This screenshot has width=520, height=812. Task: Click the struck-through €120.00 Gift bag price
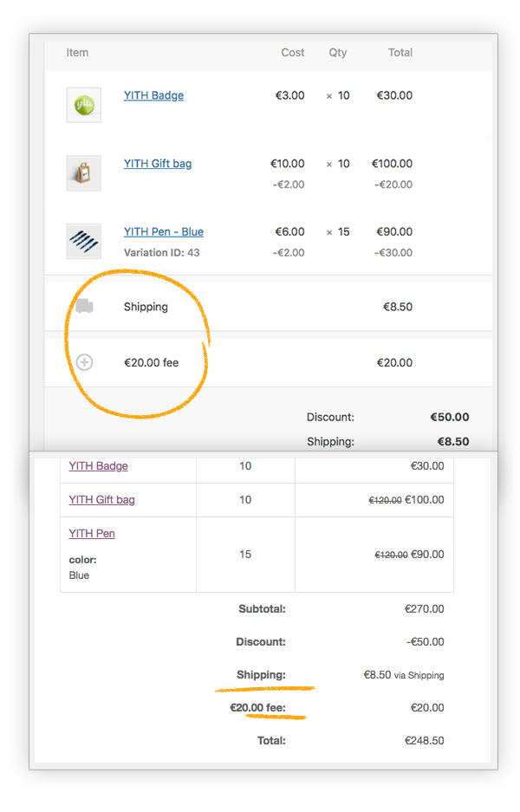pos(386,500)
